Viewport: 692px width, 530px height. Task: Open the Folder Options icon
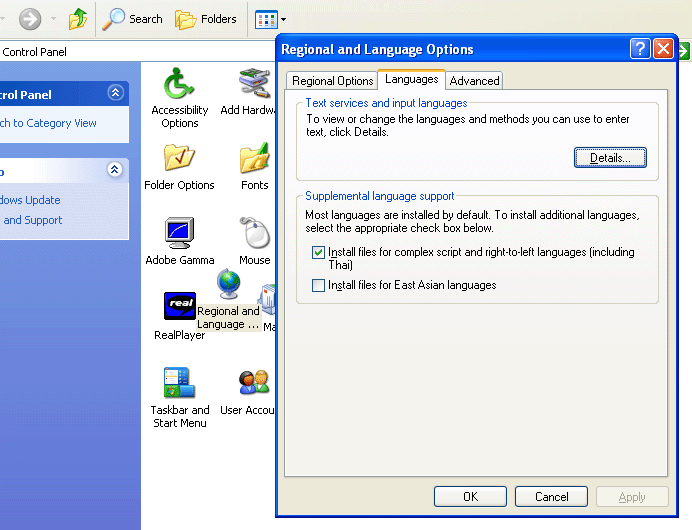180,160
